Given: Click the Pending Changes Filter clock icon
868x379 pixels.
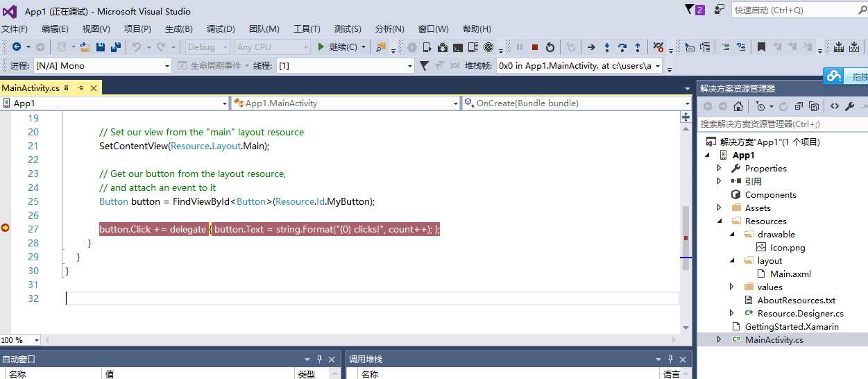Looking at the screenshot, I should 760,106.
